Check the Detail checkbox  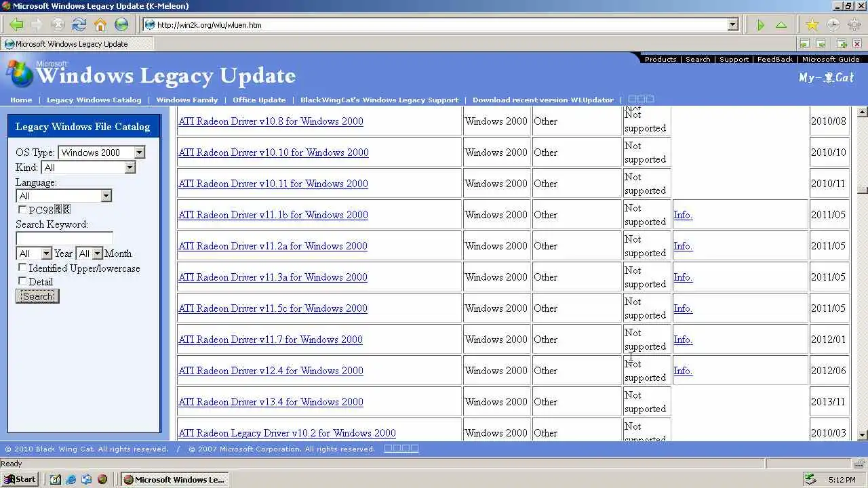[22, 281]
